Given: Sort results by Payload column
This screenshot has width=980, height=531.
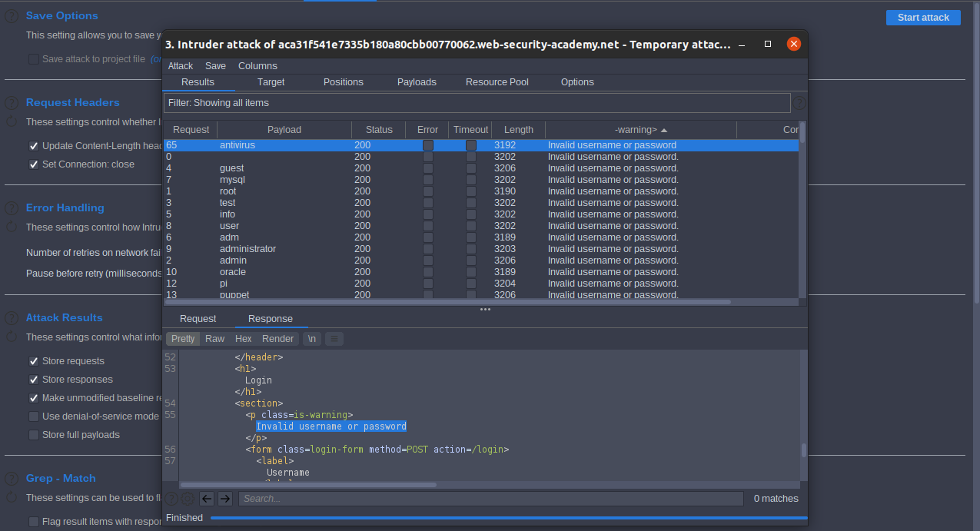Looking at the screenshot, I should 284,130.
